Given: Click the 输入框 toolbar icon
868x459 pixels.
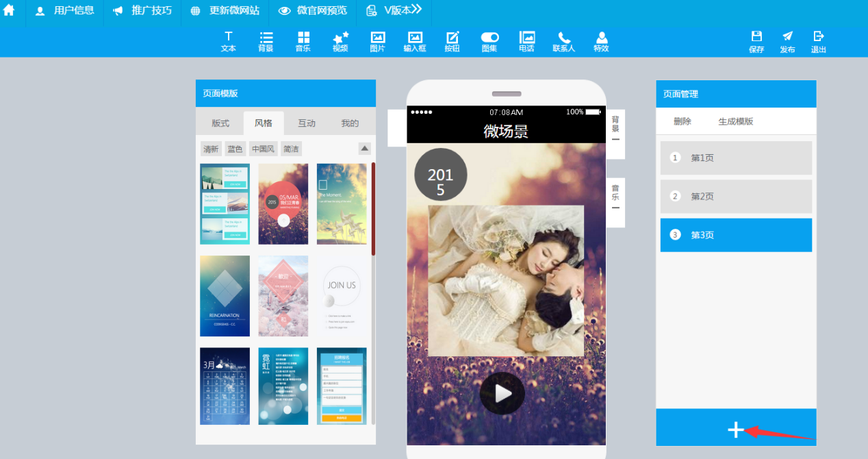Looking at the screenshot, I should (415, 41).
